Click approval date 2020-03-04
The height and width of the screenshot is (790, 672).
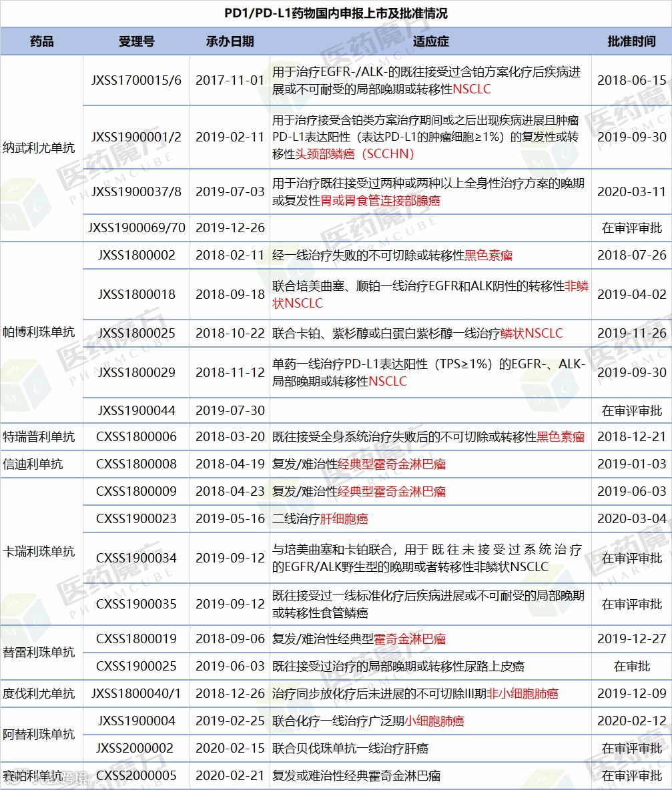click(x=632, y=518)
